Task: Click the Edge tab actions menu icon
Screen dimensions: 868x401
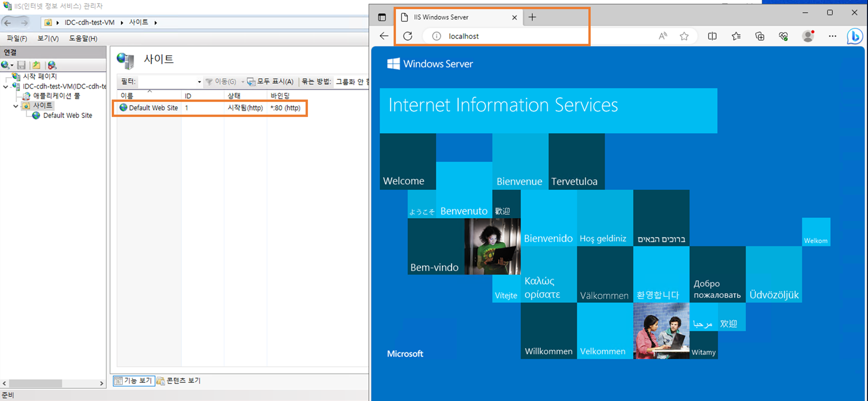Action: 382,17
